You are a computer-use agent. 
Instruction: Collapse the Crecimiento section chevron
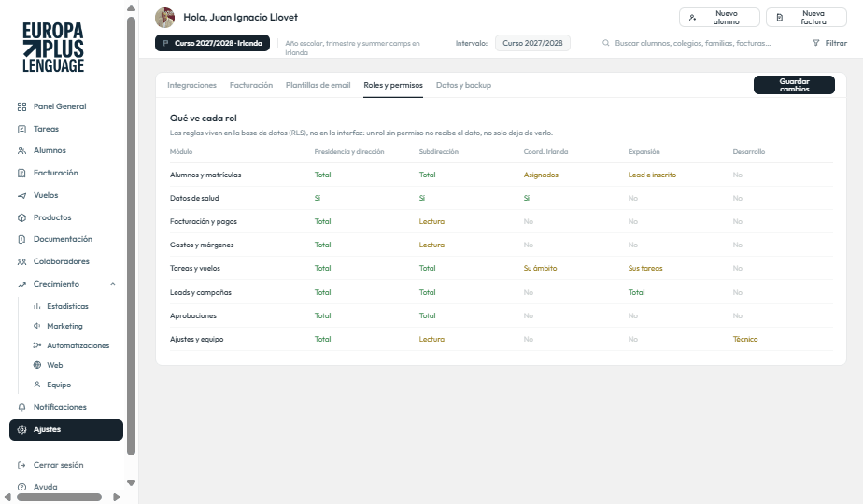coord(113,284)
